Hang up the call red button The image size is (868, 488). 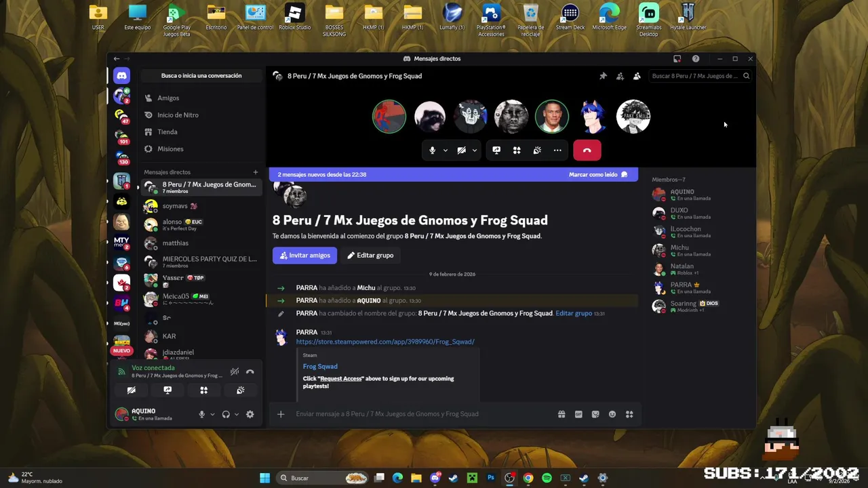pos(587,150)
